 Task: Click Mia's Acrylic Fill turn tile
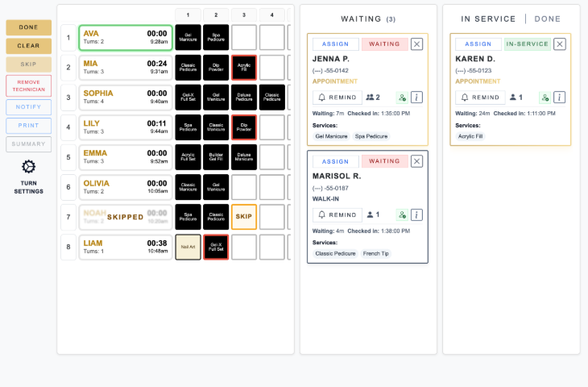pyautogui.click(x=244, y=68)
